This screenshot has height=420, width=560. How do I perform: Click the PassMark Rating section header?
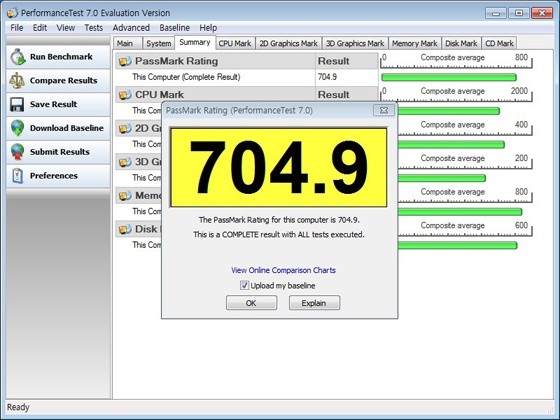tap(215, 61)
